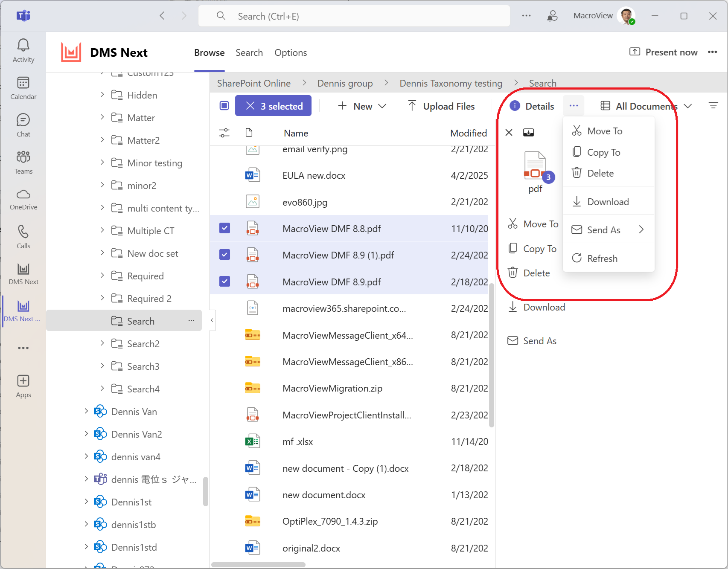Switch to the Browse tab
Viewport: 728px width, 569px height.
(x=209, y=53)
